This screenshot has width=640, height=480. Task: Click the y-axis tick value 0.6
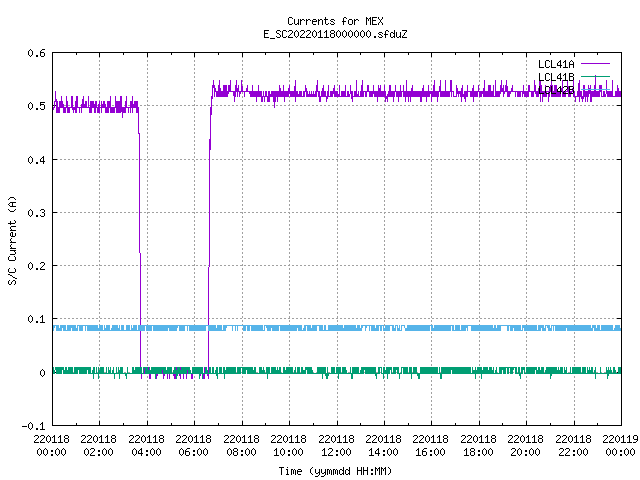[x=36, y=53]
